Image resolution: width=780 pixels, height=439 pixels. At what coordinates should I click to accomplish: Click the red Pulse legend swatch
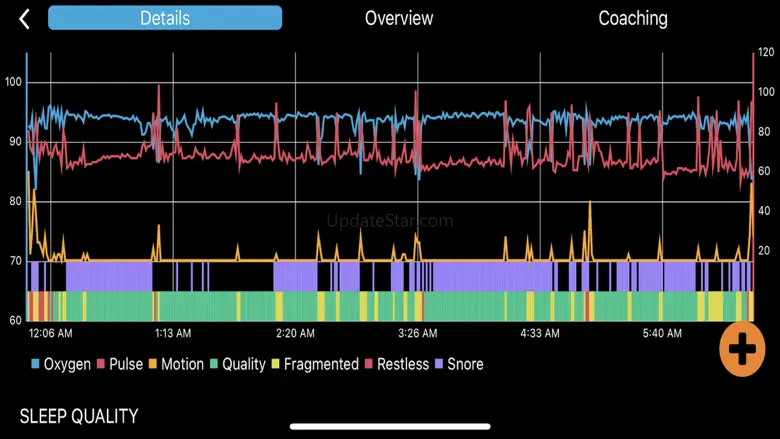point(101,364)
